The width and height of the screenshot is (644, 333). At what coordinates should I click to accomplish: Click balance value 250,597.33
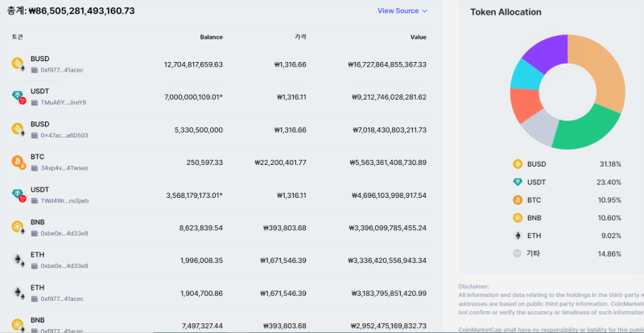click(204, 162)
